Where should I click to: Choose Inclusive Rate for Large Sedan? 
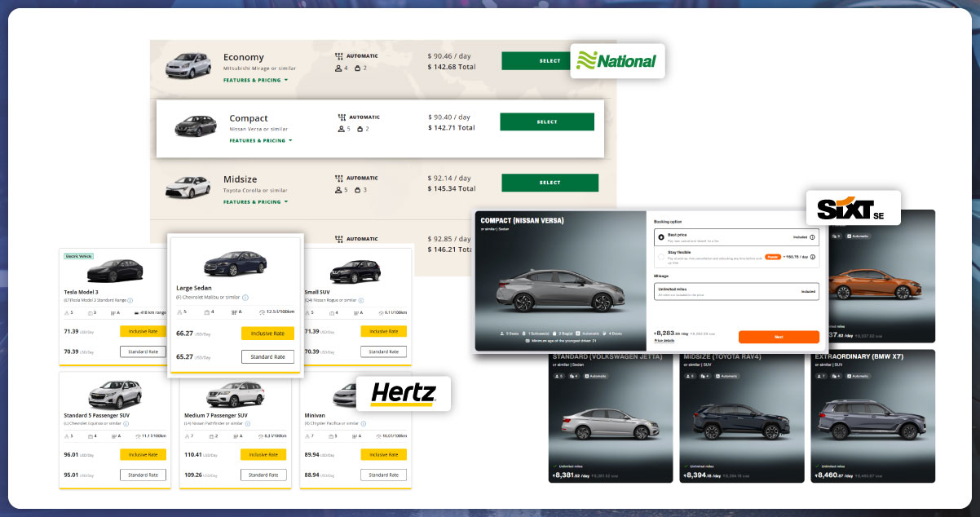[x=267, y=333]
